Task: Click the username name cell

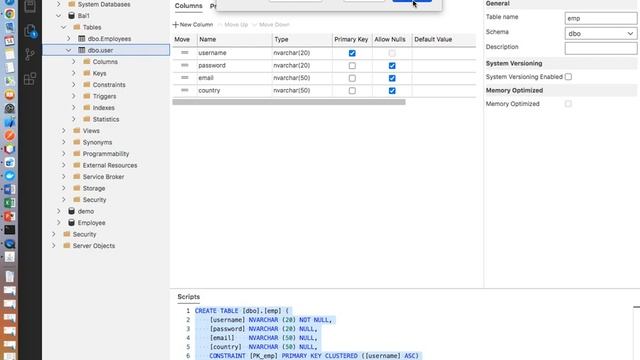Action: (235, 53)
